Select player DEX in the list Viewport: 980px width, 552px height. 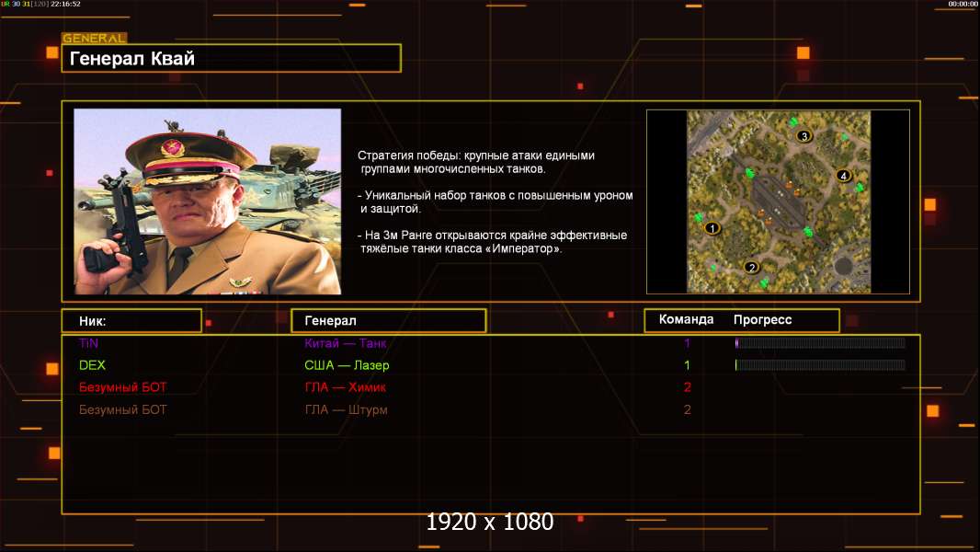pyautogui.click(x=93, y=365)
